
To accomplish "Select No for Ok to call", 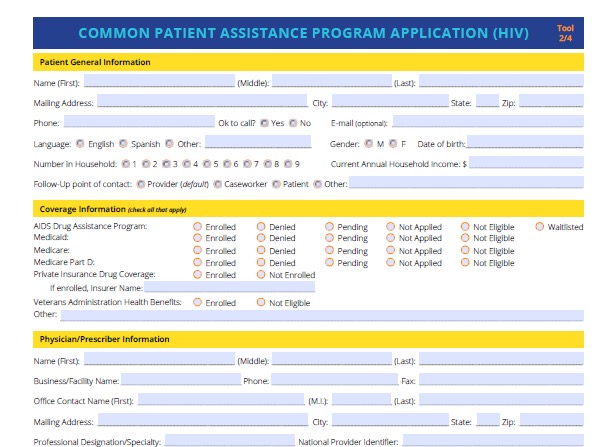I will pyautogui.click(x=293, y=123).
